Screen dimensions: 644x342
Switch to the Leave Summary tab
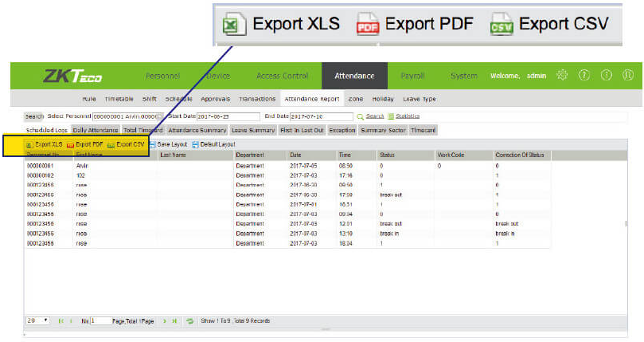[x=252, y=129]
